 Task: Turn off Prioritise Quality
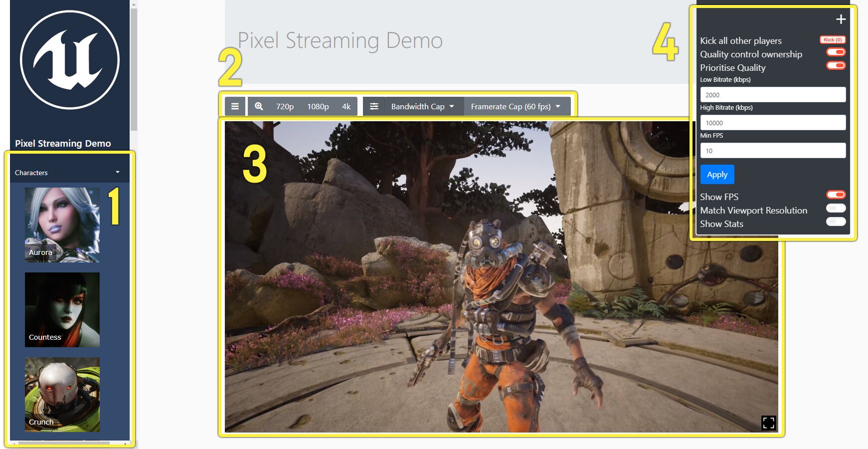coord(836,65)
